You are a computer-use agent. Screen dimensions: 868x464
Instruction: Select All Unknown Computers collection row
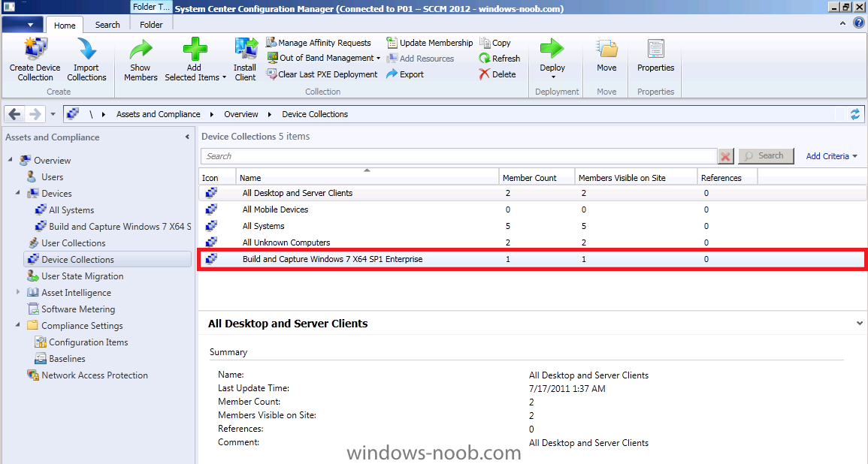pos(533,243)
